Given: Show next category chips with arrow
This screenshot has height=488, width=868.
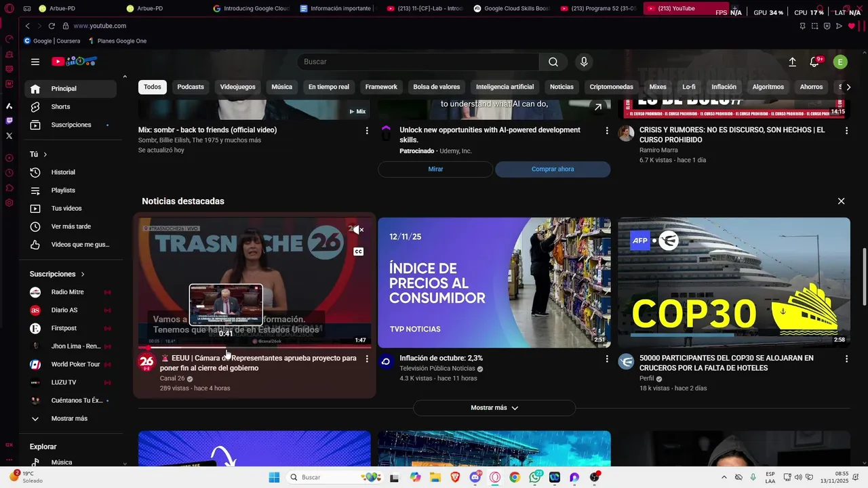Looking at the screenshot, I should click(x=848, y=87).
